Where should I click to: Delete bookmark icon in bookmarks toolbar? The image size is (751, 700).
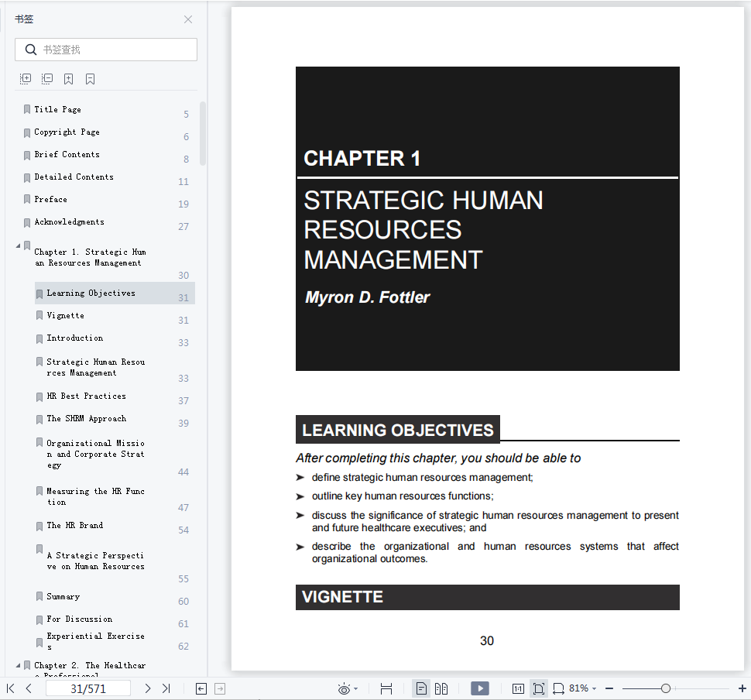point(90,78)
